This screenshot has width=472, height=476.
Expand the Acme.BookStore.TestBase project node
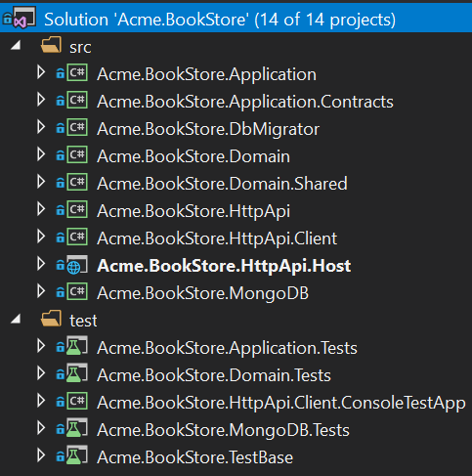(41, 455)
